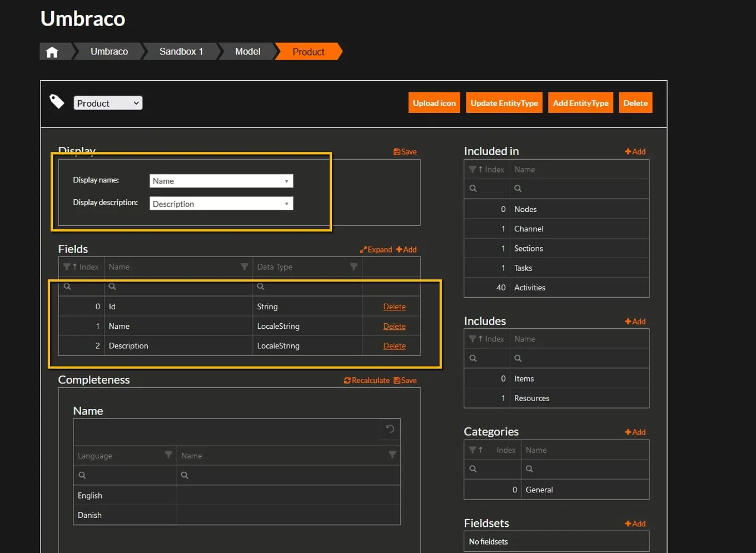Click the Upload icon button
The image size is (756, 553).
click(x=434, y=103)
